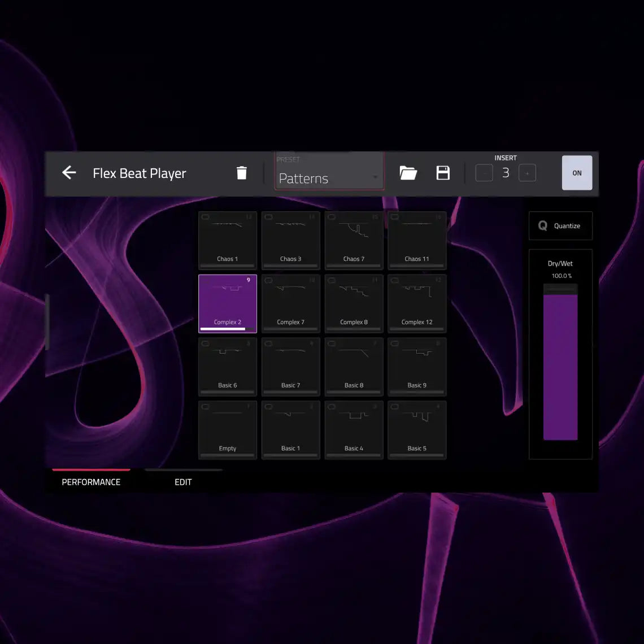Toggle latch indicator on Chaos 11 pad

[395, 217]
